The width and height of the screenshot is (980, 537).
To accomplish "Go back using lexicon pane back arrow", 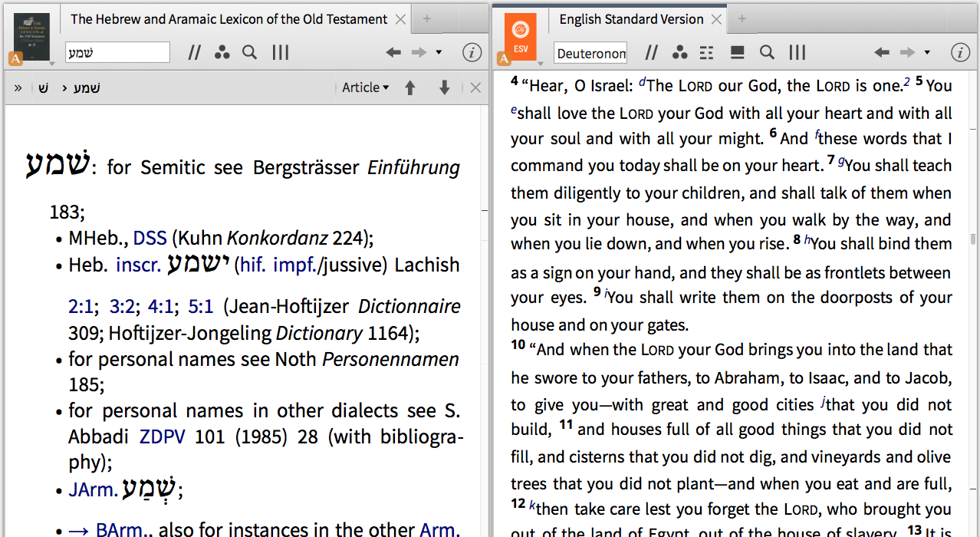I will click(x=393, y=52).
